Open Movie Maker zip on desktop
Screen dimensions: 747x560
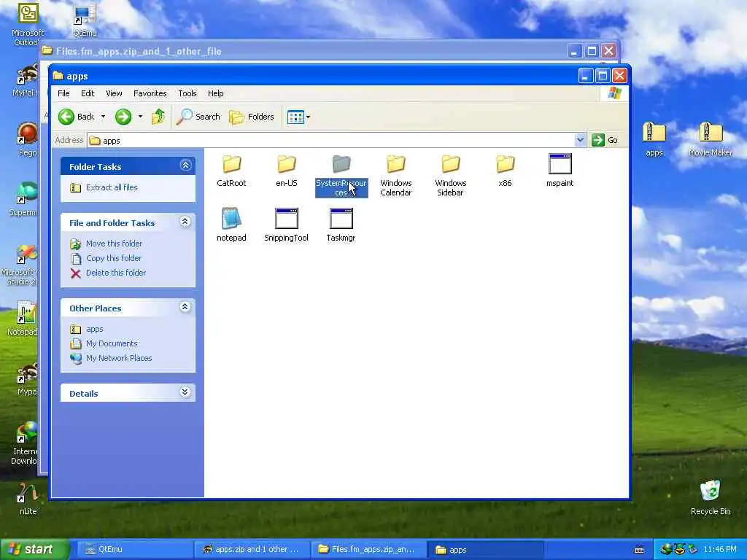click(711, 139)
